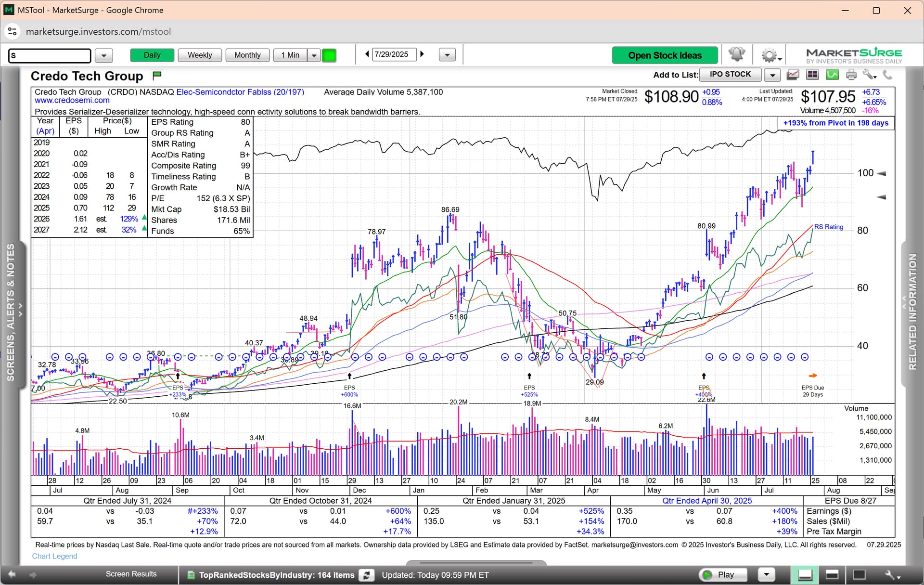Expand the Add to List dropdown arrow
The height and width of the screenshot is (585, 924).
[x=772, y=75]
